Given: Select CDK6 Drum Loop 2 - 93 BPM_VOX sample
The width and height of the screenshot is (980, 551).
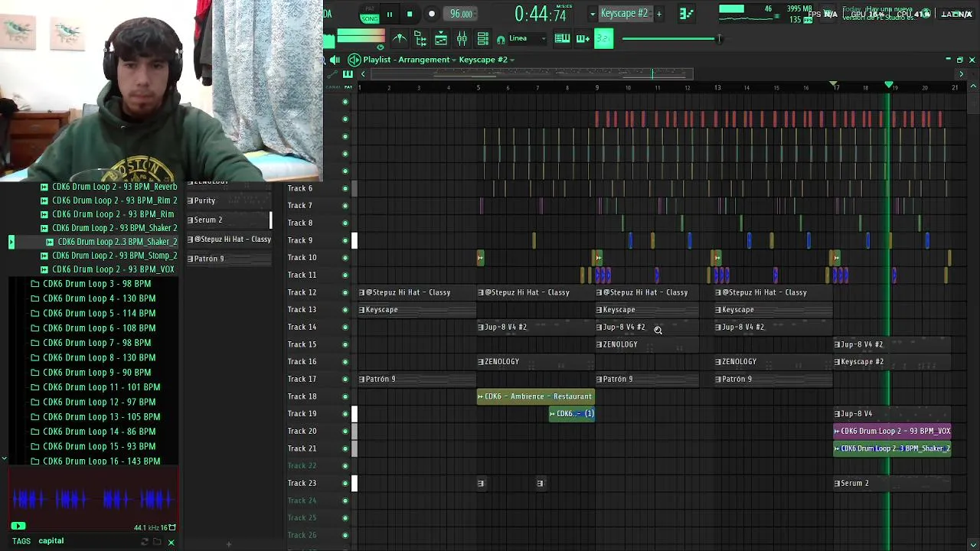Looking at the screenshot, I should tap(107, 269).
